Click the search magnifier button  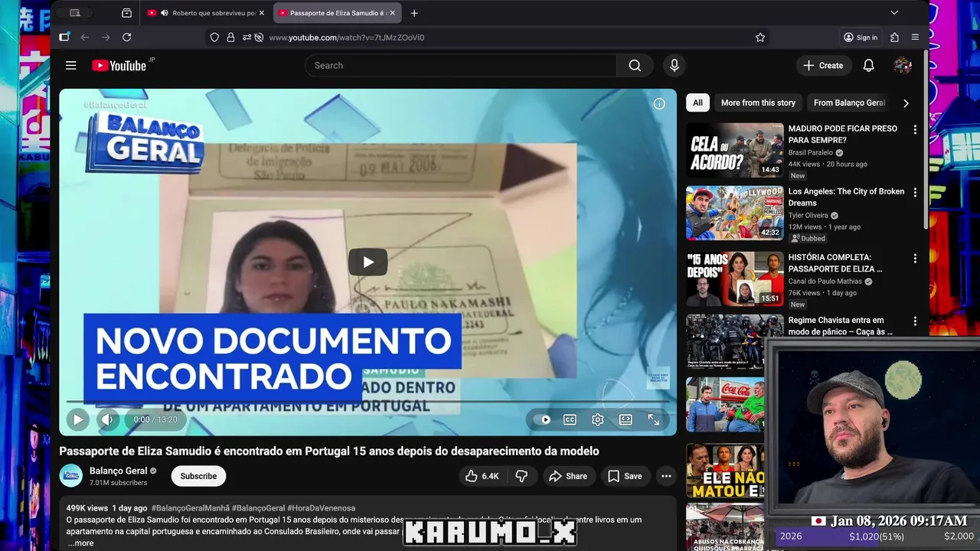[635, 65]
